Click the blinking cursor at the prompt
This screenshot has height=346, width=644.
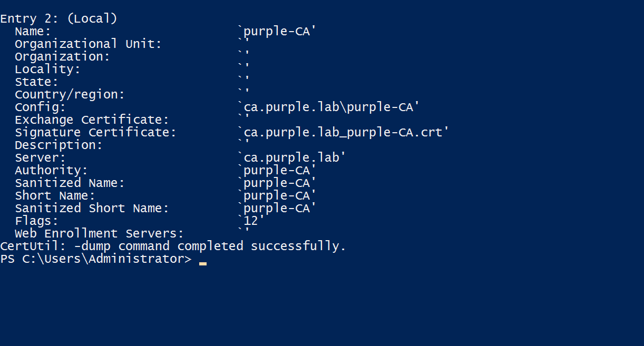point(203,262)
